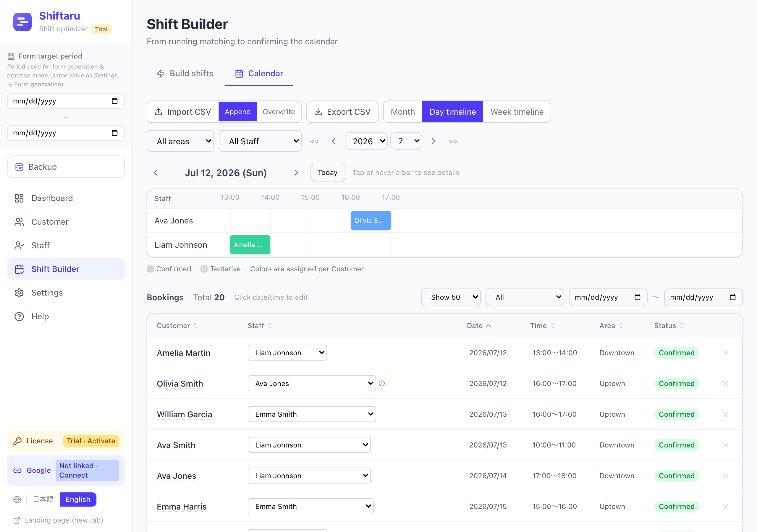
Task: Click the Olivia S... shift bar
Action: (371, 220)
